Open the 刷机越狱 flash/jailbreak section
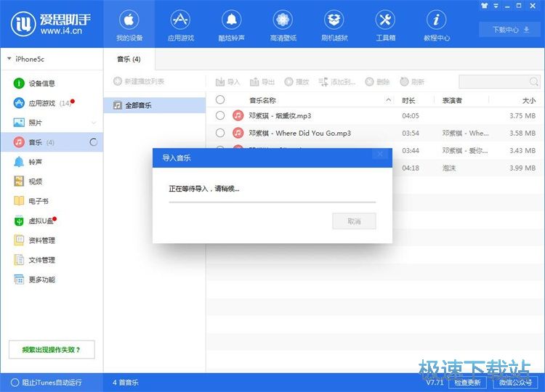Viewport: 545px width, 392px height. 334,25
